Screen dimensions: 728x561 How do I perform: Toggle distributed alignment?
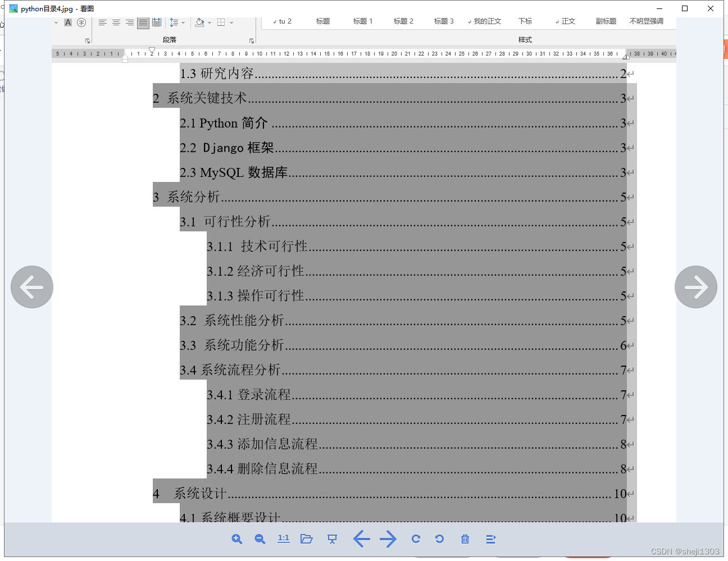click(156, 22)
